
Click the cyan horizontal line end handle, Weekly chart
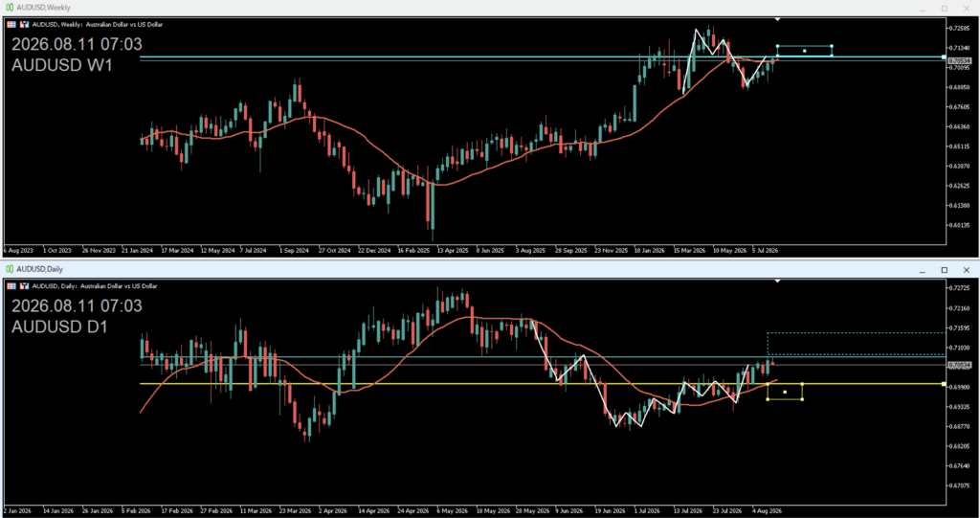pyautogui.click(x=944, y=56)
